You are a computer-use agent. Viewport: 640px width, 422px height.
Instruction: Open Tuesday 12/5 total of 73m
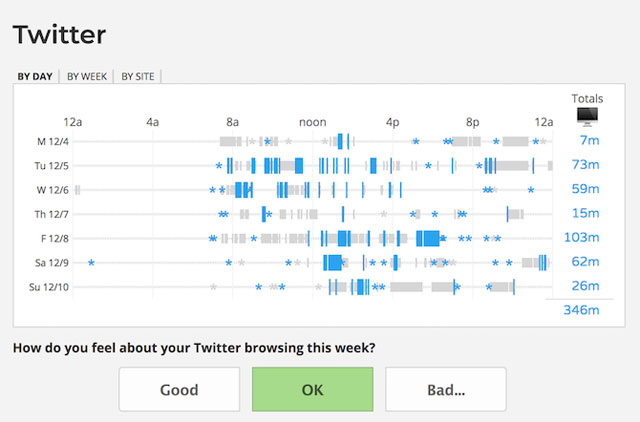pos(585,165)
